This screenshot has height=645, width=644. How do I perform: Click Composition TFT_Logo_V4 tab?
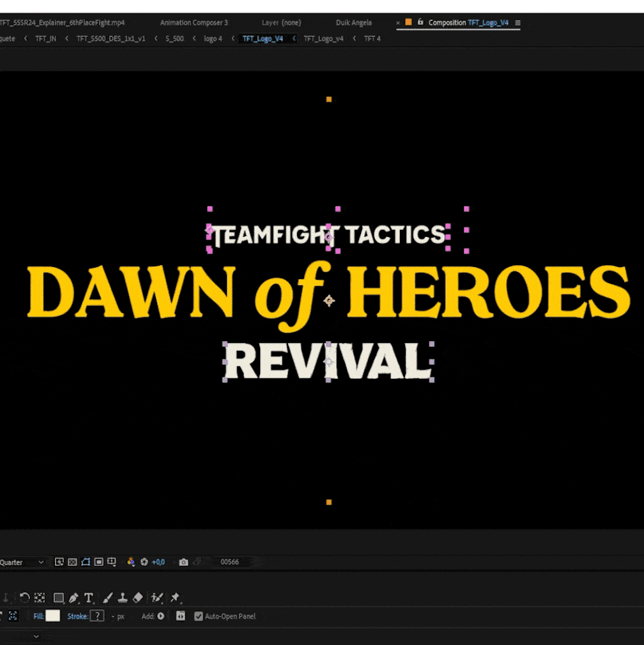468,22
